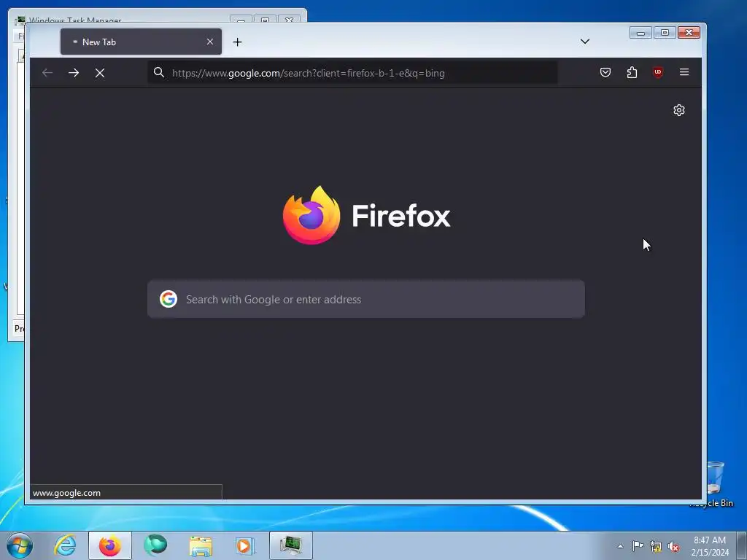
Task: Open the uBlock Origin shield icon
Action: 658,72
